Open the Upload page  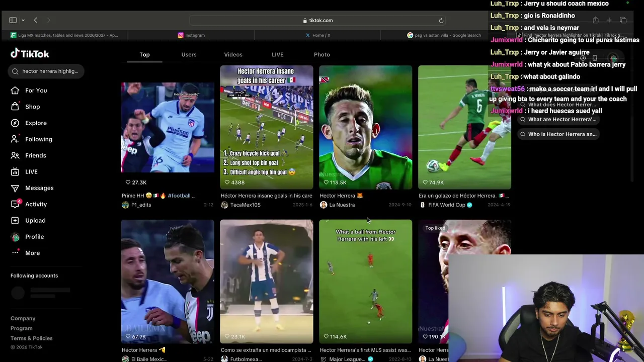pyautogui.click(x=35, y=221)
